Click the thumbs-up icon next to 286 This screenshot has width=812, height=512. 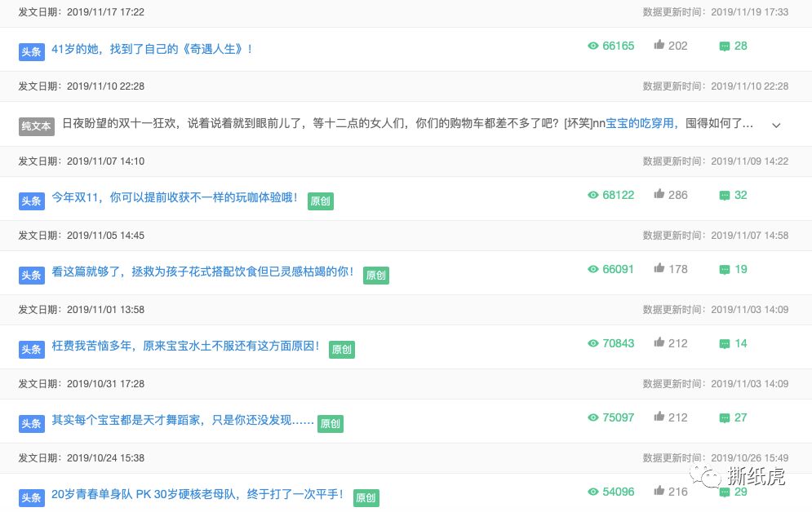click(x=659, y=195)
